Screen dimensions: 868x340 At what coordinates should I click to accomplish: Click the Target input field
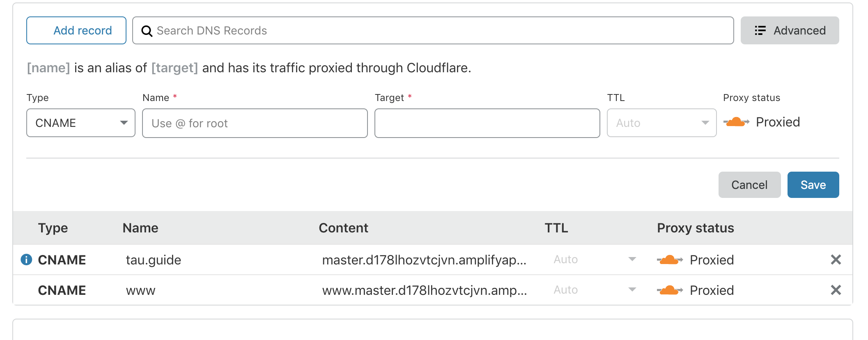(x=487, y=123)
